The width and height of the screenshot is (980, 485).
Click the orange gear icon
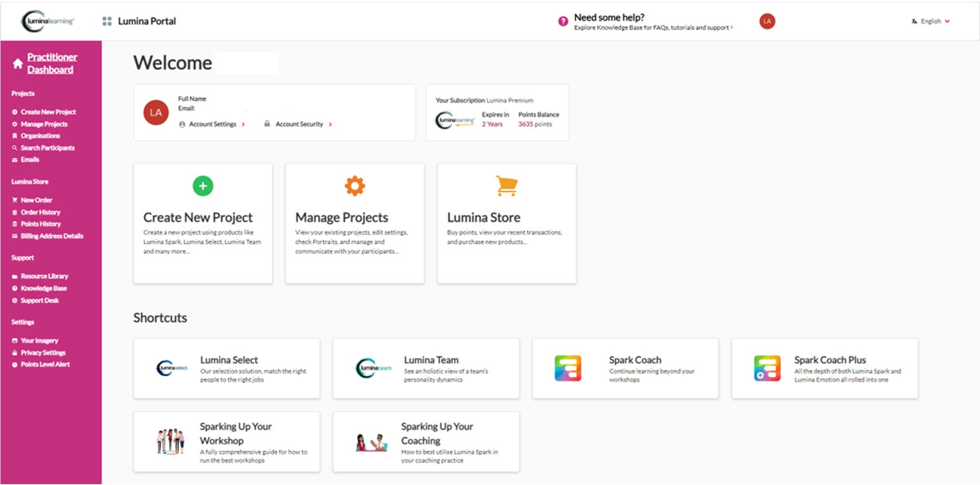click(355, 186)
